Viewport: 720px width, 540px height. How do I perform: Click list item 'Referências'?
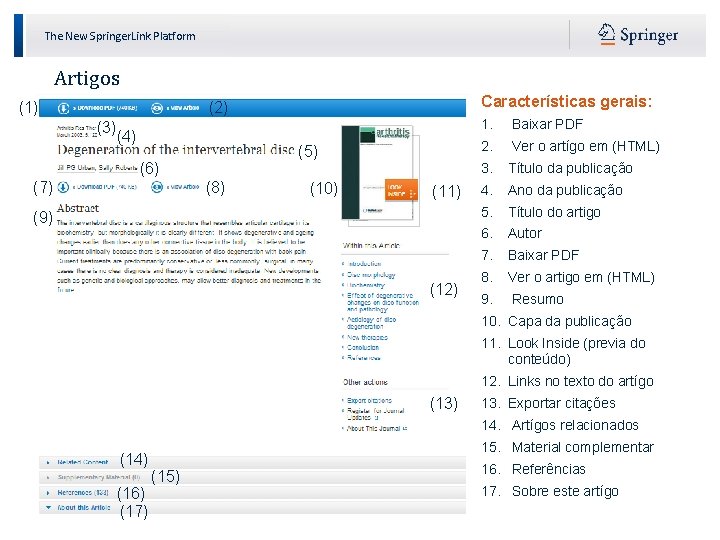click(549, 469)
